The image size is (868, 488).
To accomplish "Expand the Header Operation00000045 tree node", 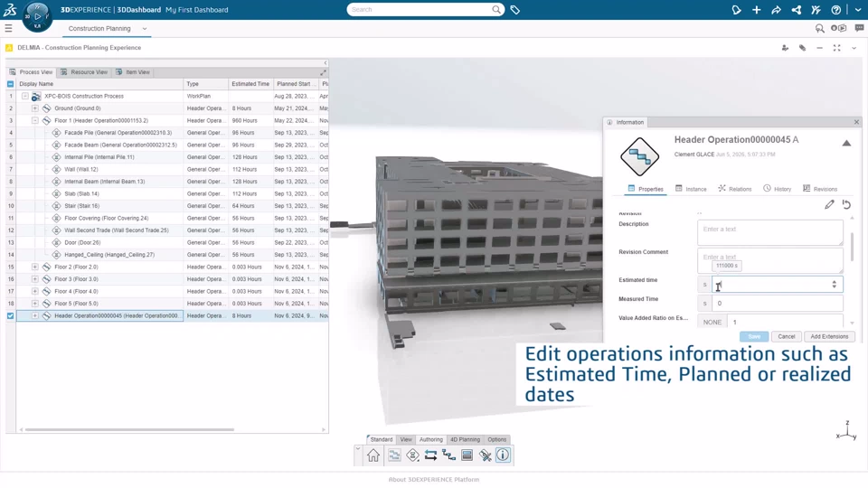I will tap(35, 315).
